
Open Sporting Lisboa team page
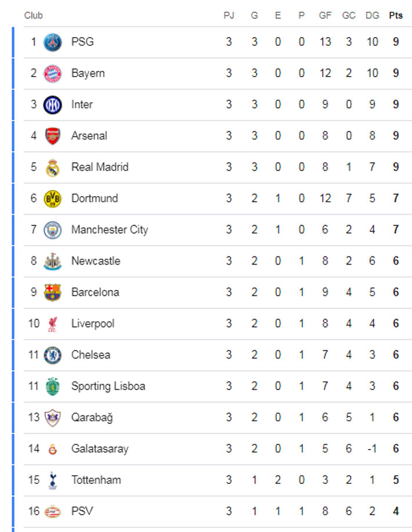click(108, 386)
